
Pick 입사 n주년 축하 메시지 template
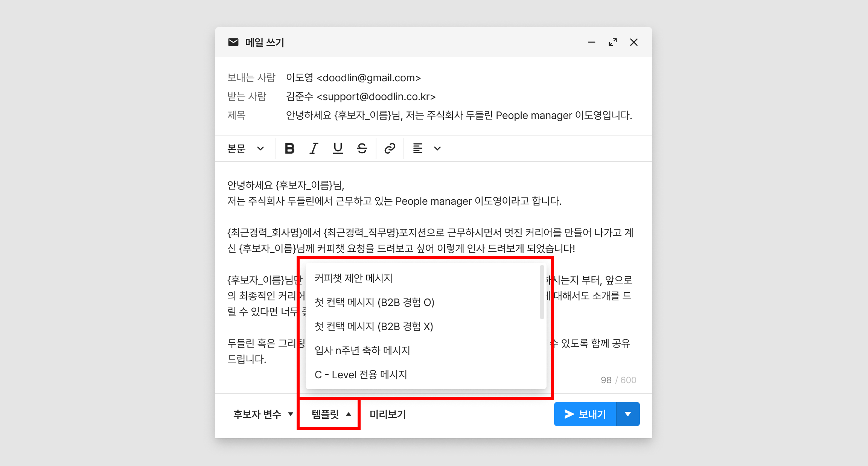[x=362, y=350]
